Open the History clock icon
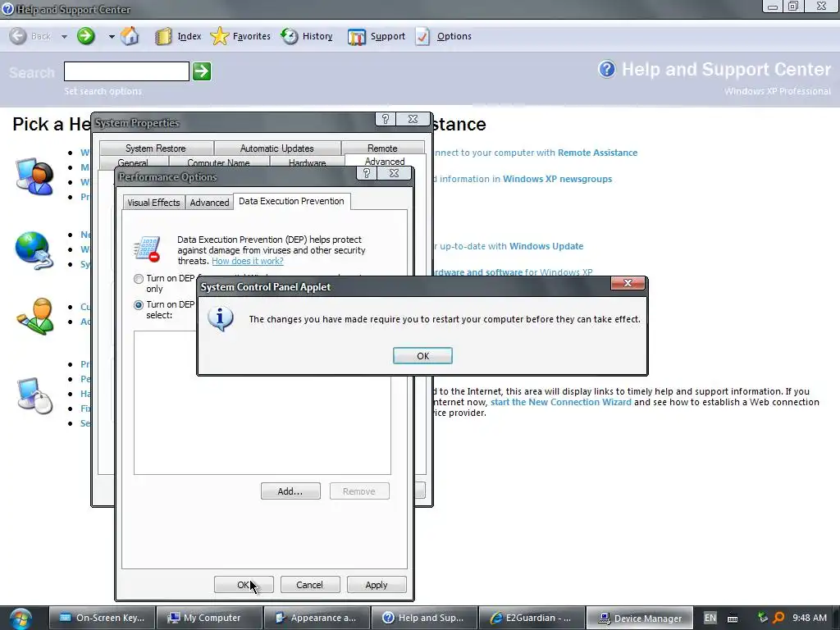The image size is (840, 630). tap(290, 36)
